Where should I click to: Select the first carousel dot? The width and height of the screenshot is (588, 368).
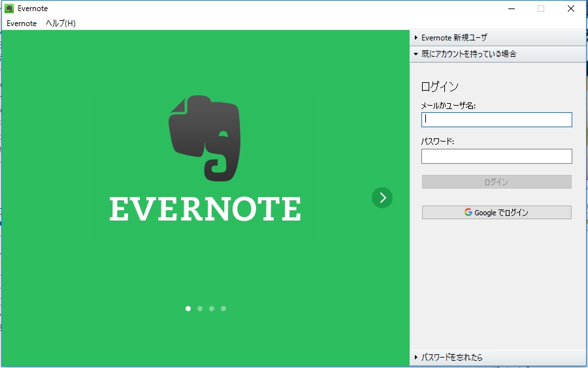188,309
